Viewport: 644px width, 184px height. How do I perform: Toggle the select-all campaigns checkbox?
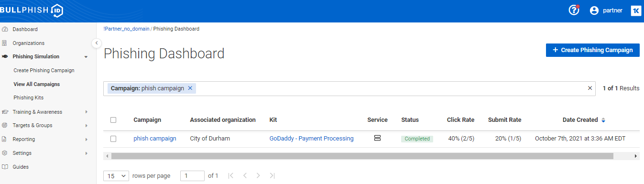(113, 120)
